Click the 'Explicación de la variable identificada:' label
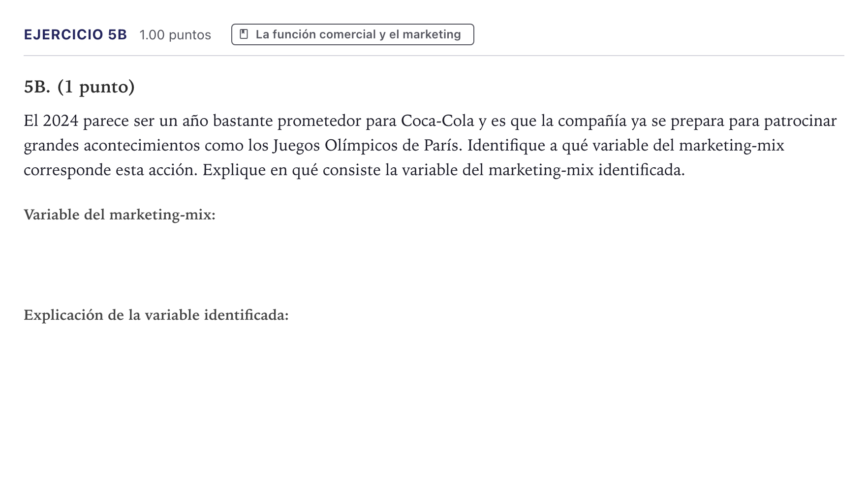Image resolution: width=868 pixels, height=494 pixels. (156, 315)
